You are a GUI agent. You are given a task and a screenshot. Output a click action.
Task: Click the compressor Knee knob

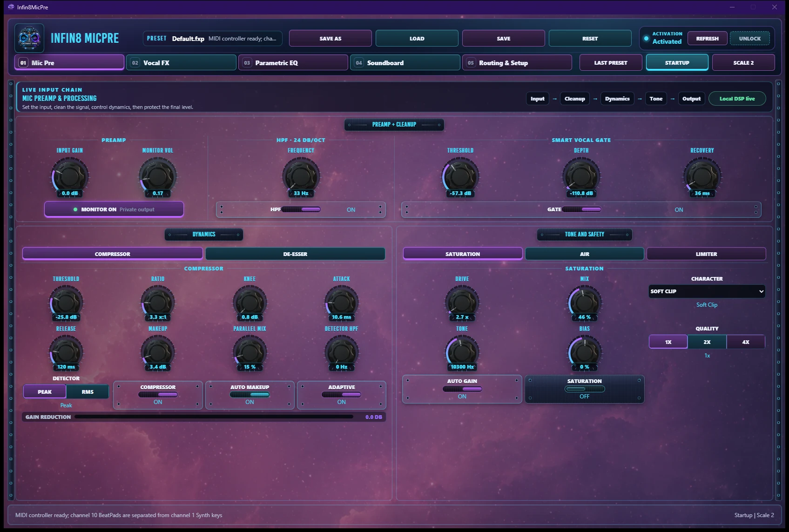click(x=250, y=303)
